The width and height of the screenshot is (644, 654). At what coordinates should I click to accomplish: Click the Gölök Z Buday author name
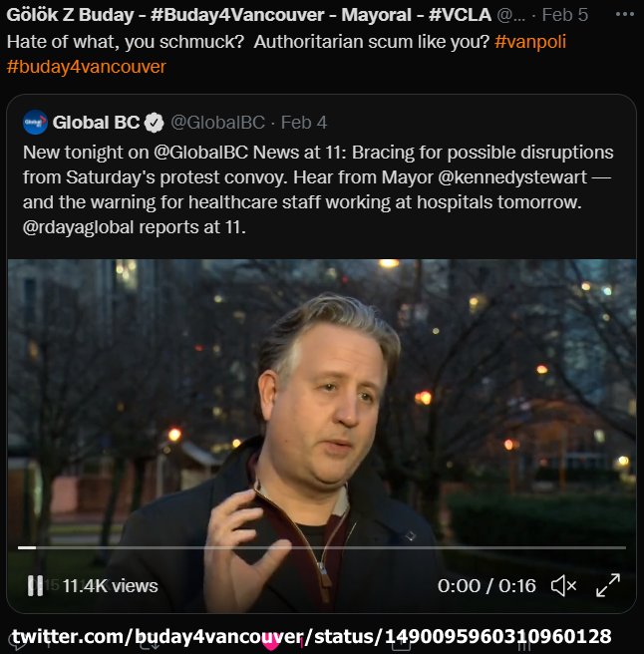coord(70,15)
